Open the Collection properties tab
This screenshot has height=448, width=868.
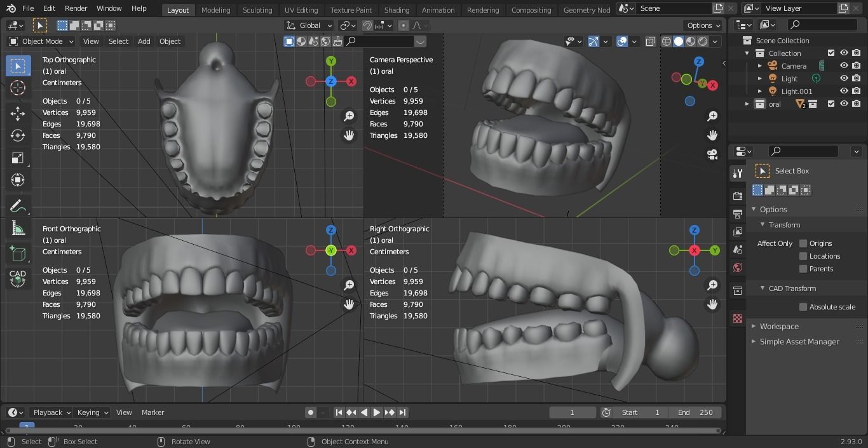(x=737, y=290)
